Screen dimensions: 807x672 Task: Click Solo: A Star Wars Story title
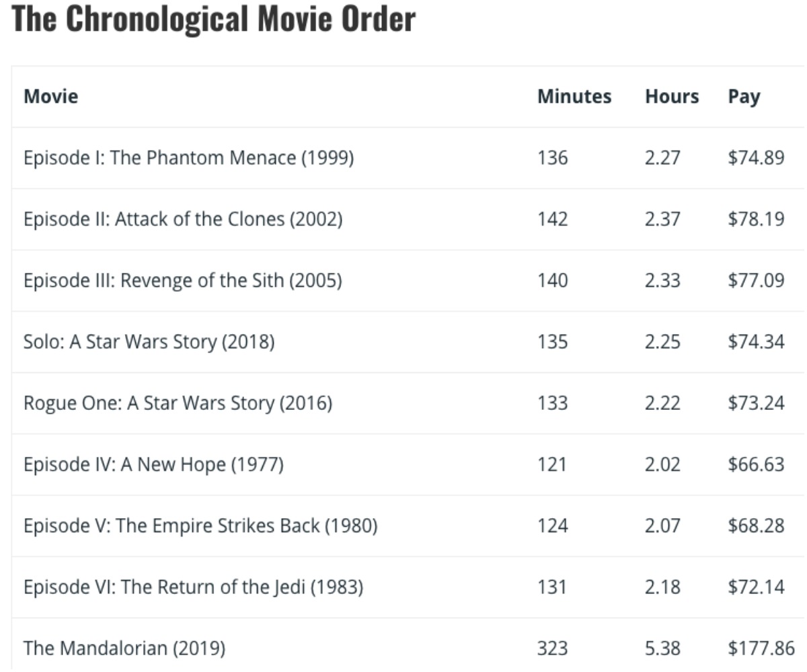[x=149, y=343]
